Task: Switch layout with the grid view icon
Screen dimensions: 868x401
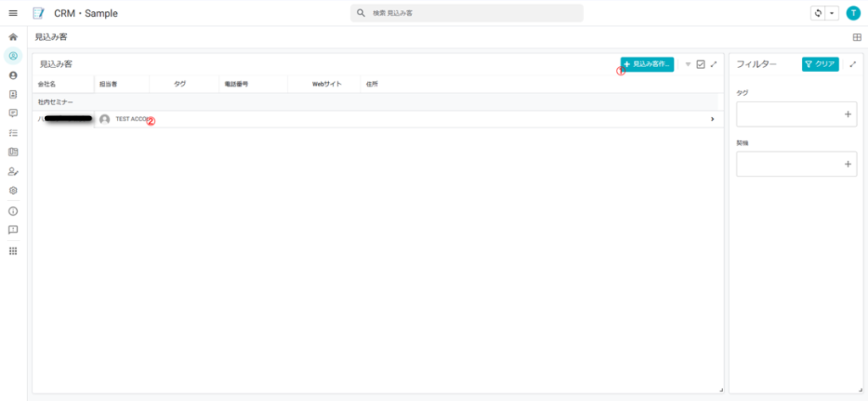Action: (x=856, y=37)
